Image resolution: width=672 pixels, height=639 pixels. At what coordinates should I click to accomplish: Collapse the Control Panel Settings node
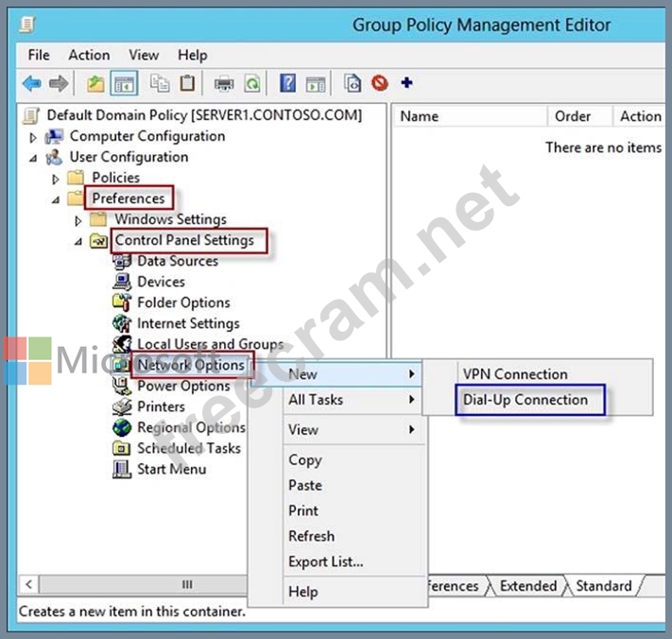pyautogui.click(x=78, y=242)
